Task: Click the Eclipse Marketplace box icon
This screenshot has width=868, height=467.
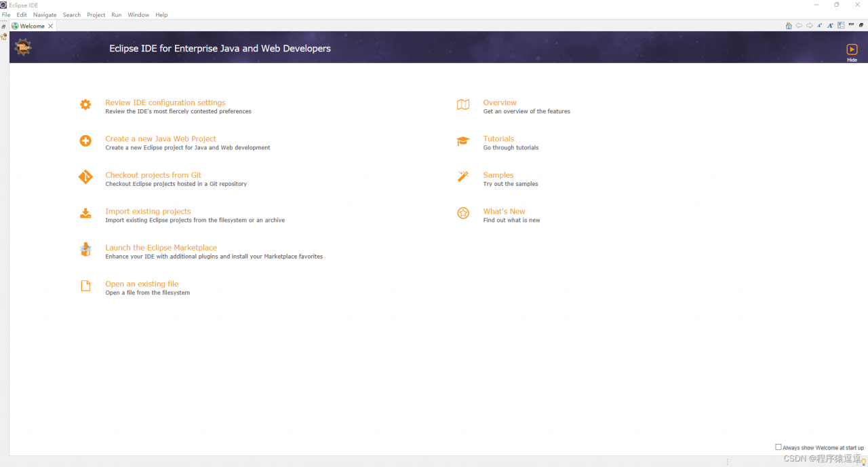Action: pyautogui.click(x=85, y=250)
